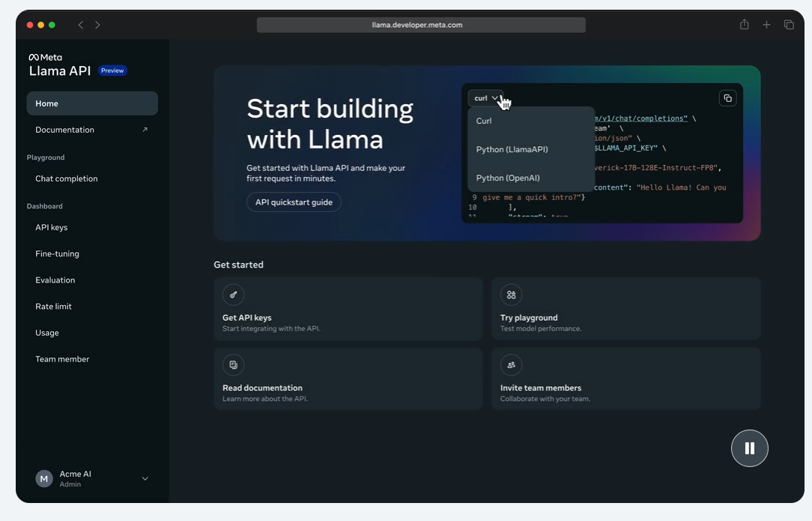812x521 pixels.
Task: Open Documentation in the sidebar
Action: pos(92,130)
